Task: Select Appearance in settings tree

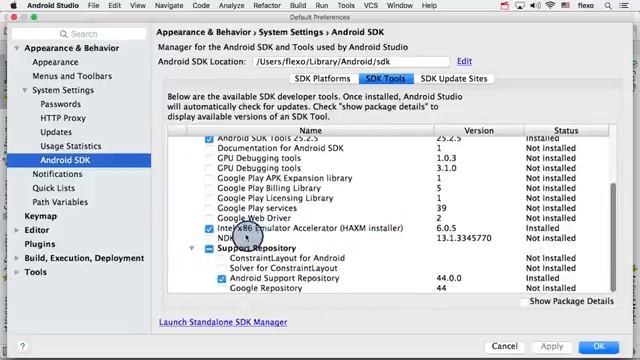Action: (x=56, y=62)
